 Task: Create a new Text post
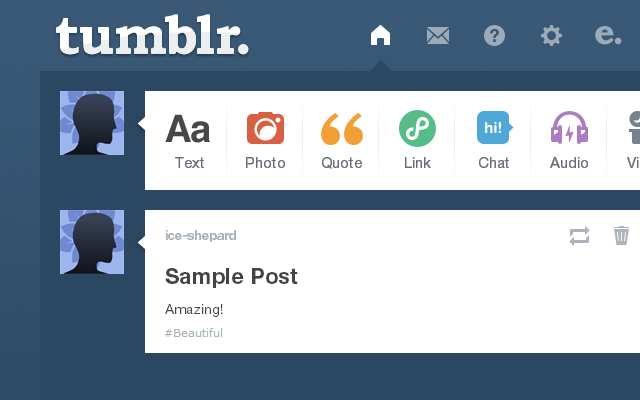point(188,140)
